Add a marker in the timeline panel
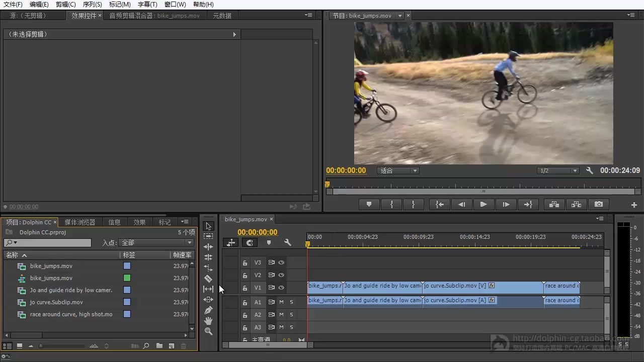 click(269, 243)
